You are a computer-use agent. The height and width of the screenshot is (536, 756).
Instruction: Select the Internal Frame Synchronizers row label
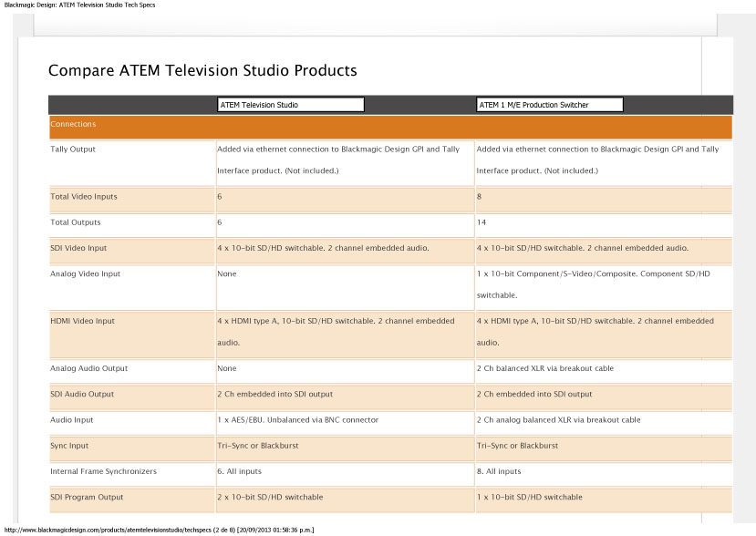coord(104,471)
